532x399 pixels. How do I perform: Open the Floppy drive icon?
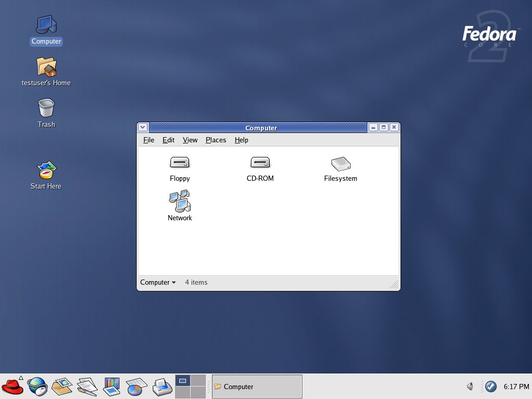[x=180, y=163]
